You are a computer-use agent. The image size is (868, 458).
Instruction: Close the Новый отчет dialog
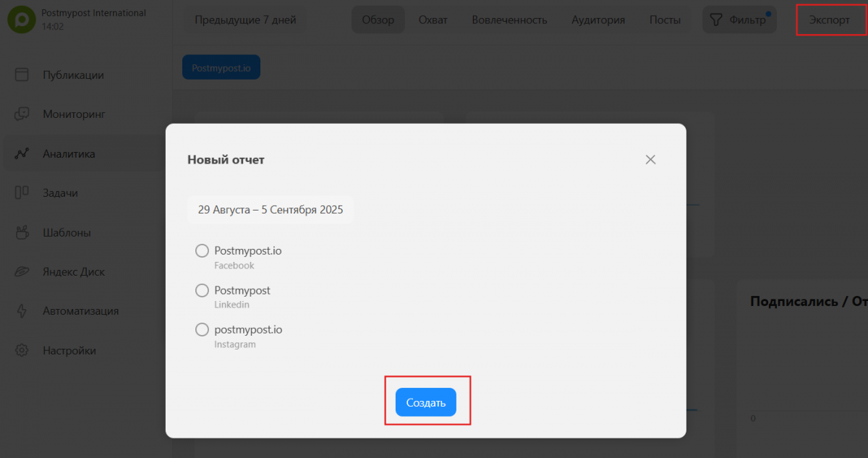[650, 160]
